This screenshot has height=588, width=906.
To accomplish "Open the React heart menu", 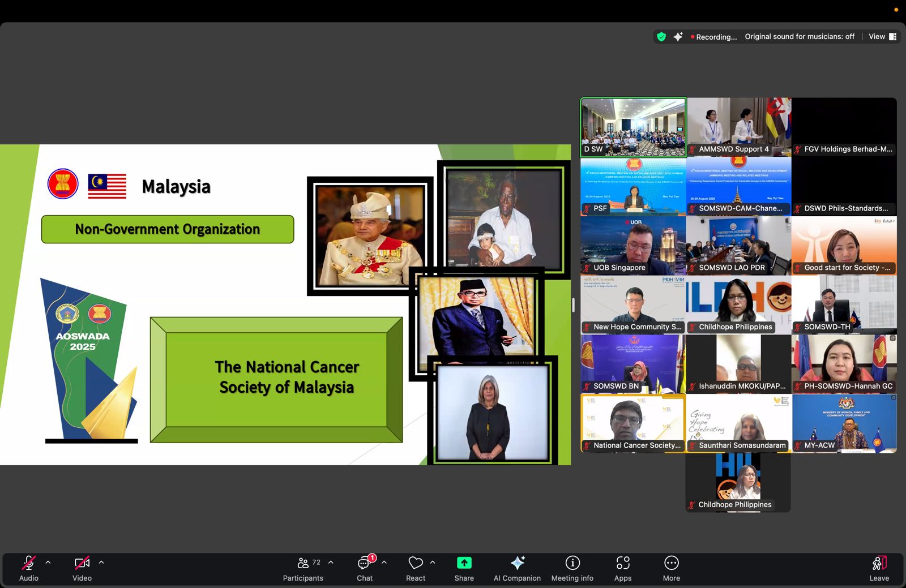I will 416,568.
